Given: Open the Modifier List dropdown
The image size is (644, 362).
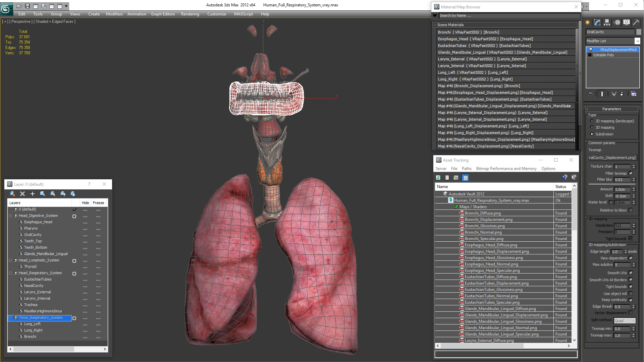Looking at the screenshot, I should pos(638,41).
